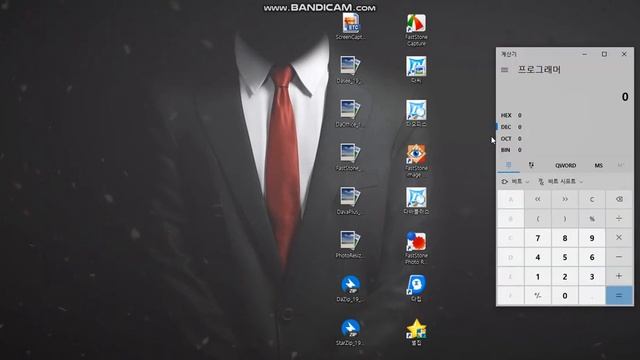640x360 pixels.
Task: Expand the bitwise operations dropdown
Action: [515, 181]
